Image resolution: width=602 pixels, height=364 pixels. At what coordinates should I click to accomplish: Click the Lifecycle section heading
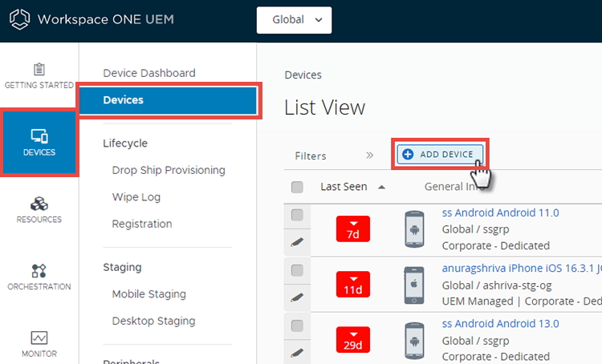click(x=125, y=143)
